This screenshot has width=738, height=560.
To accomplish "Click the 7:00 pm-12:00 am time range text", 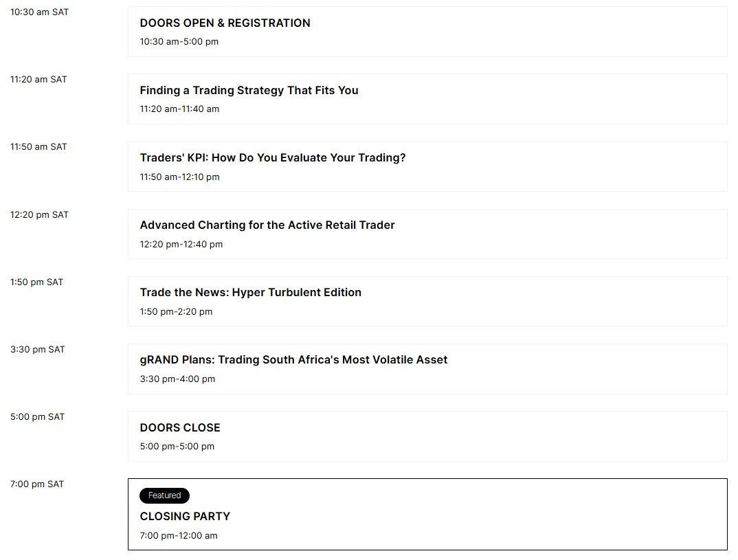I will point(179,535).
